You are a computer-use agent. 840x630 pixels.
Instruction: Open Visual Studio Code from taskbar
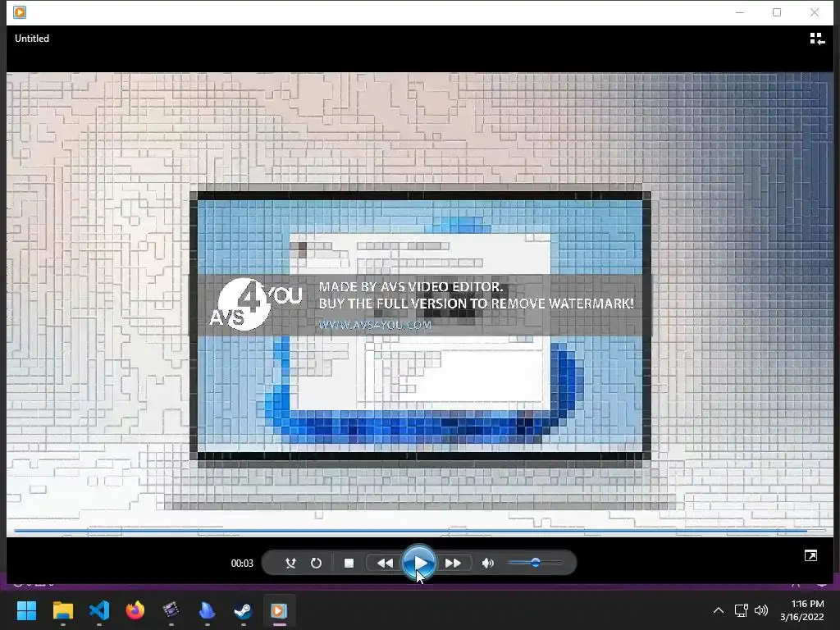pyautogui.click(x=99, y=610)
